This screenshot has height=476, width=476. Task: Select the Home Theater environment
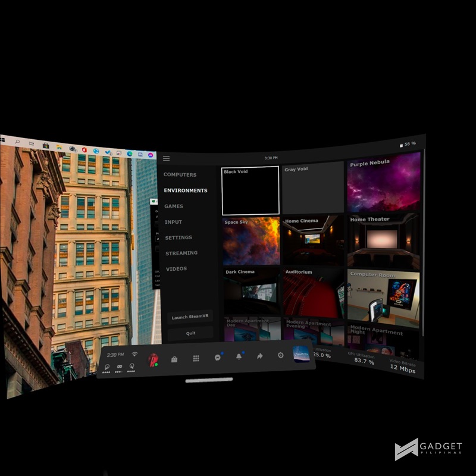click(383, 242)
